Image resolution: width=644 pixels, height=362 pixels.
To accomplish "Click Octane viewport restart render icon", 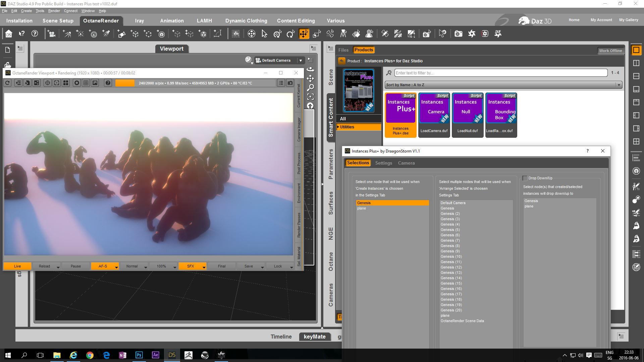I will [x=7, y=83].
